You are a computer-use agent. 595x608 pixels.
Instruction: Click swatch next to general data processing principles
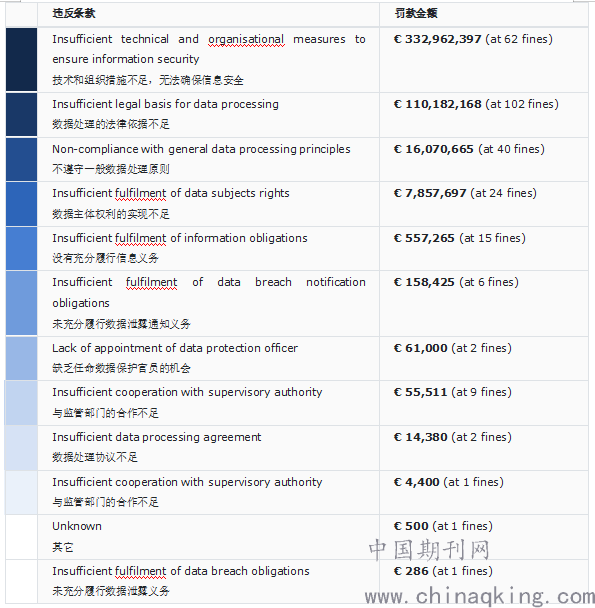21,159
